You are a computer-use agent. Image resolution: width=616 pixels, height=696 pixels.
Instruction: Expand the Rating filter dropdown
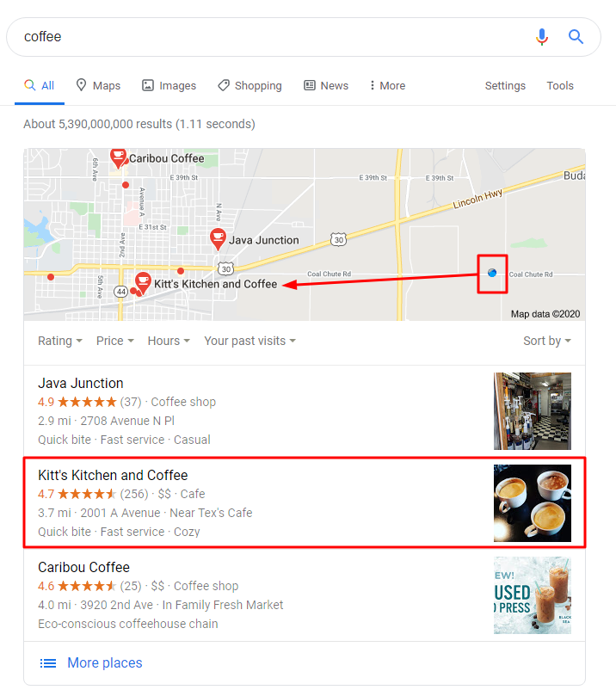(60, 341)
